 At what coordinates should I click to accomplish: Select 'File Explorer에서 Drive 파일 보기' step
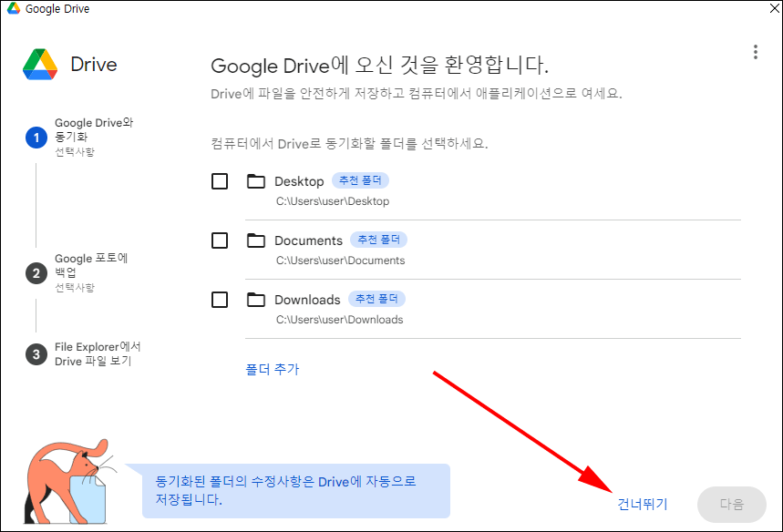click(x=98, y=353)
